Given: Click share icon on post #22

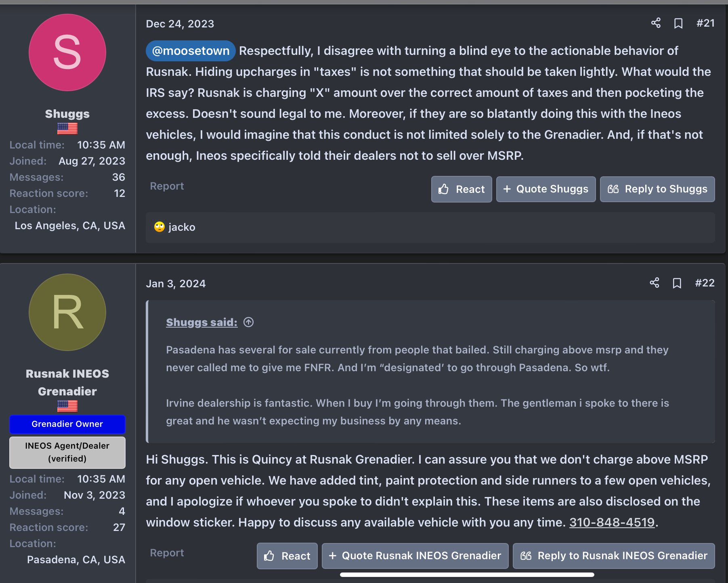Looking at the screenshot, I should 654,283.
